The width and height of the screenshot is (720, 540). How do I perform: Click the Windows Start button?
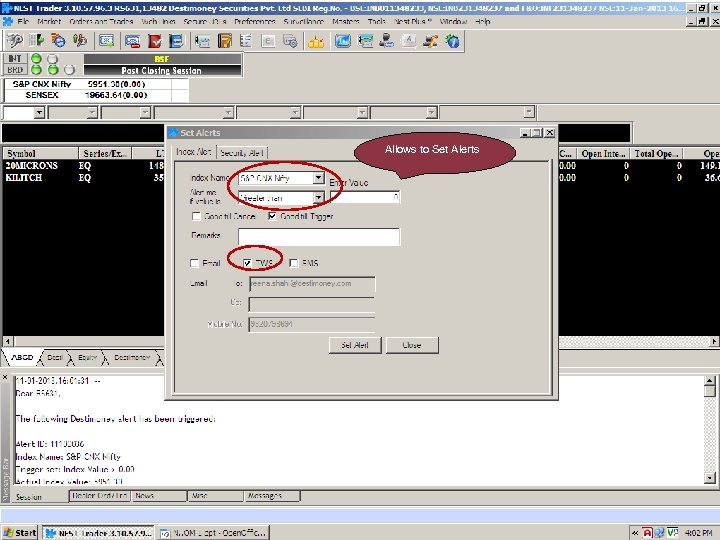pyautogui.click(x=19, y=533)
